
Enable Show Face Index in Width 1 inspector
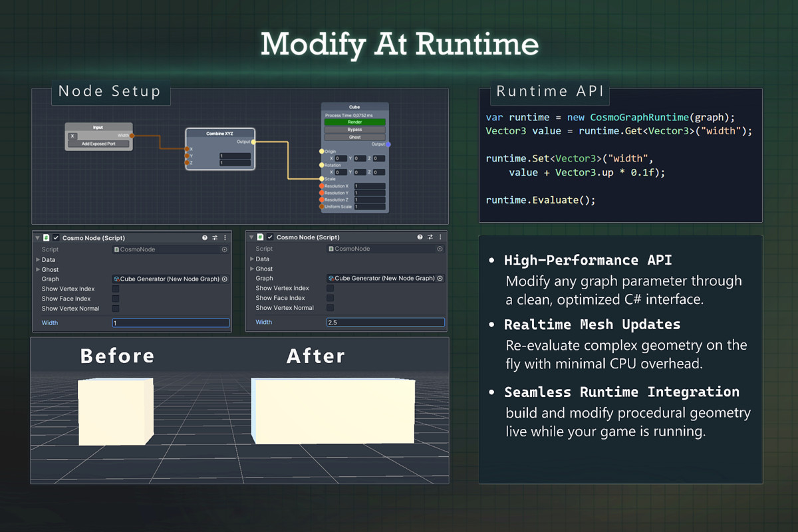pos(116,299)
